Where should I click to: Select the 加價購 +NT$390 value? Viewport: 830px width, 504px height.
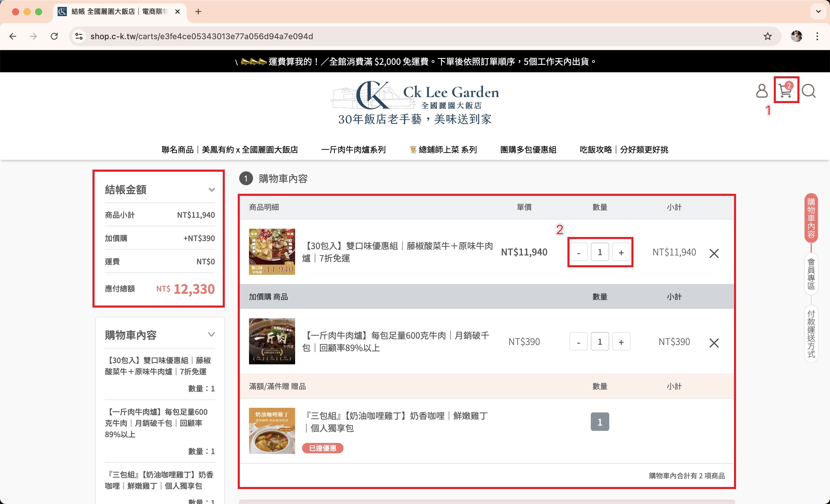click(x=199, y=238)
